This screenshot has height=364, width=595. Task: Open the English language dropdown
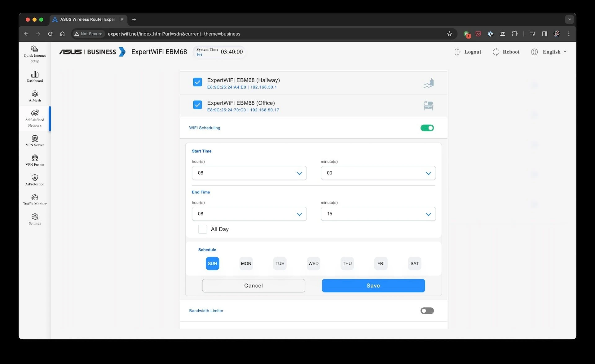pyautogui.click(x=554, y=52)
